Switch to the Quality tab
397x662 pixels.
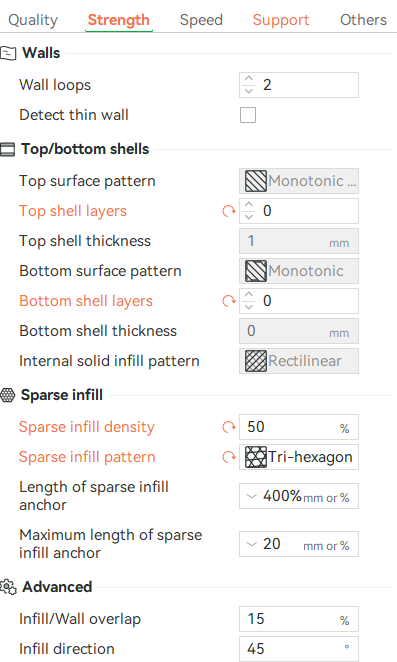coord(33,20)
